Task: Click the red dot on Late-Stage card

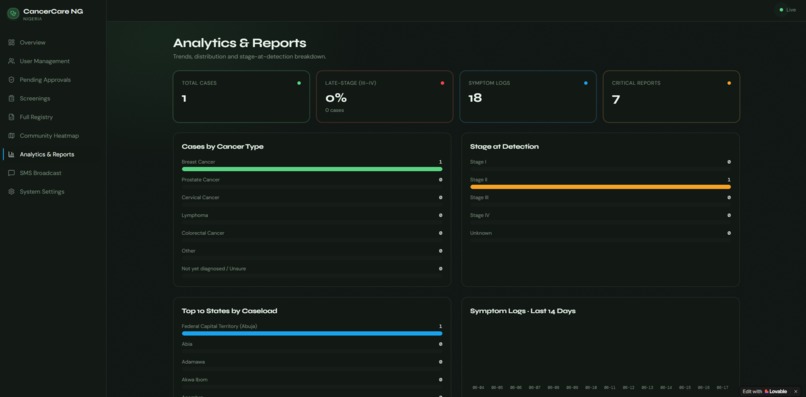Action: (442, 83)
